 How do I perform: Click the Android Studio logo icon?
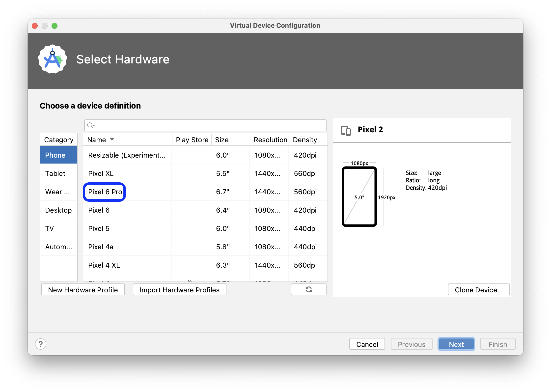(x=53, y=59)
